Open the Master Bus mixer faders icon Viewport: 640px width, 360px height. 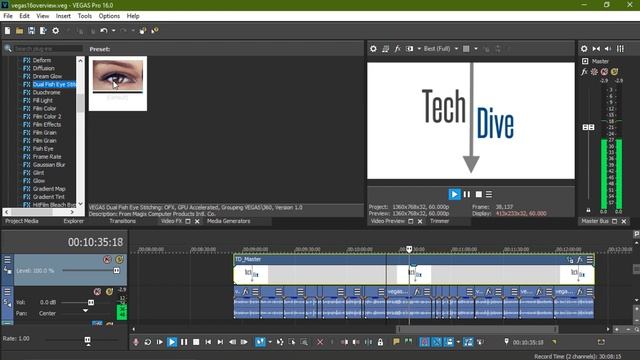point(620,49)
